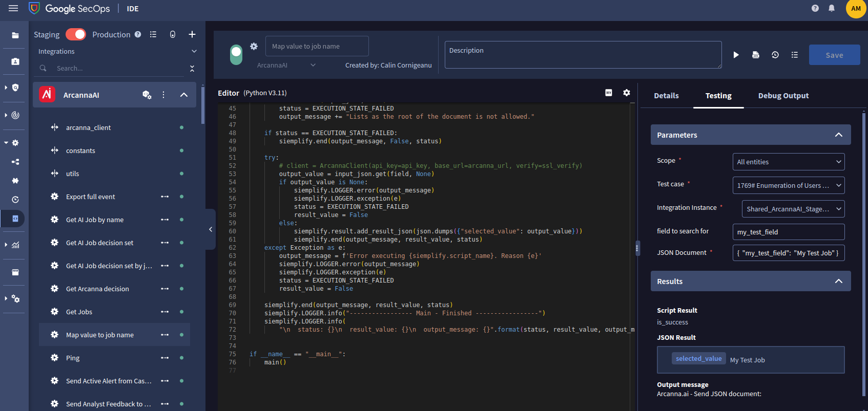Image resolution: width=868 pixels, height=411 pixels.
Task: Click the Google SecOps logo
Action: tap(69, 8)
